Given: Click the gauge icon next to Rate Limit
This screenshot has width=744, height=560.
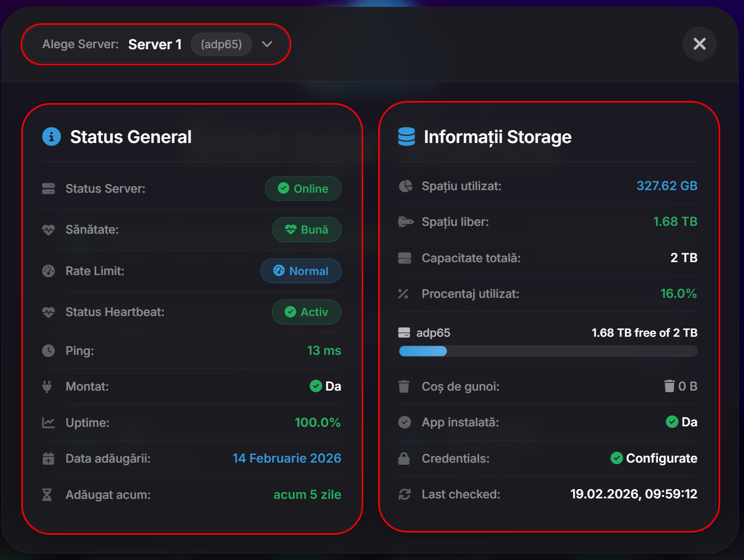Looking at the screenshot, I should pos(48,271).
